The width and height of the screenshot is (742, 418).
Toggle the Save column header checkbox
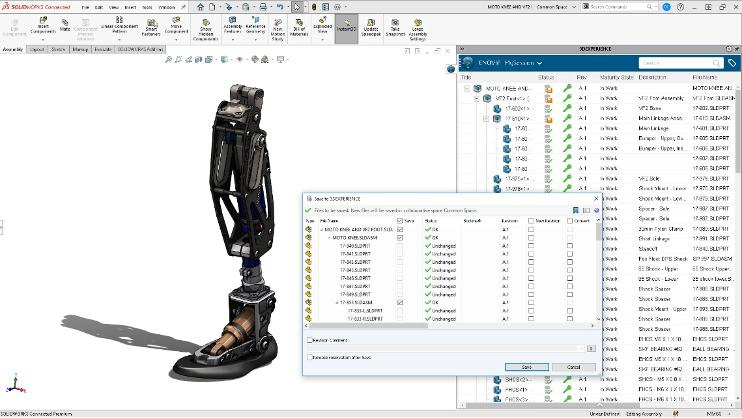point(400,221)
